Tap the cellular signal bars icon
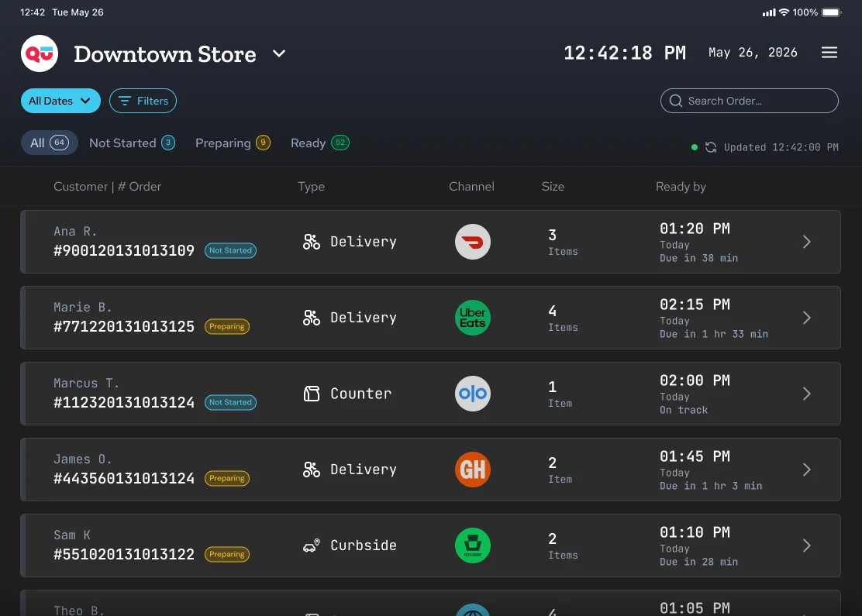The image size is (862, 616). pos(769,12)
